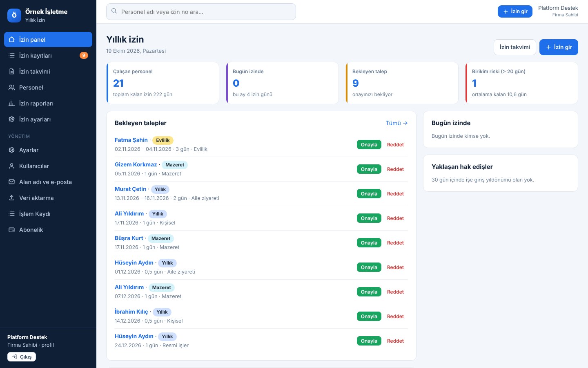Open the profil link in the sidebar footer
Viewport: 588px width, 368px height.
(48, 345)
